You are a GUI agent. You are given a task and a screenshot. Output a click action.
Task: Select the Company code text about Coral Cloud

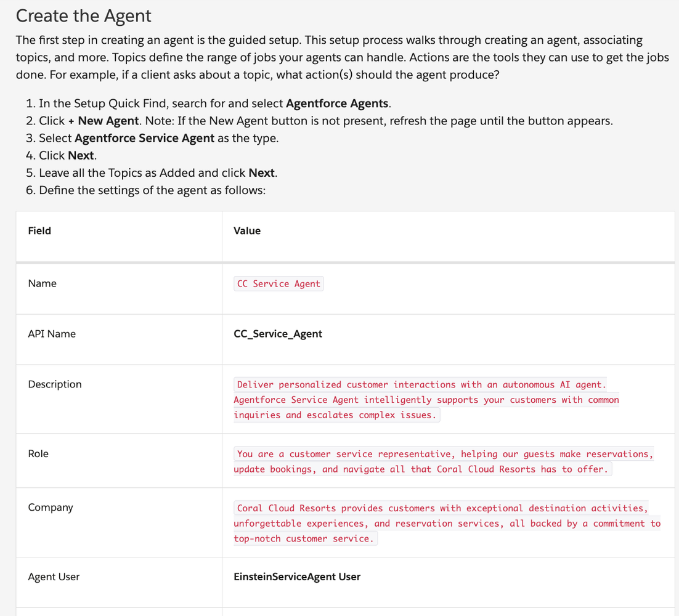[442, 509]
